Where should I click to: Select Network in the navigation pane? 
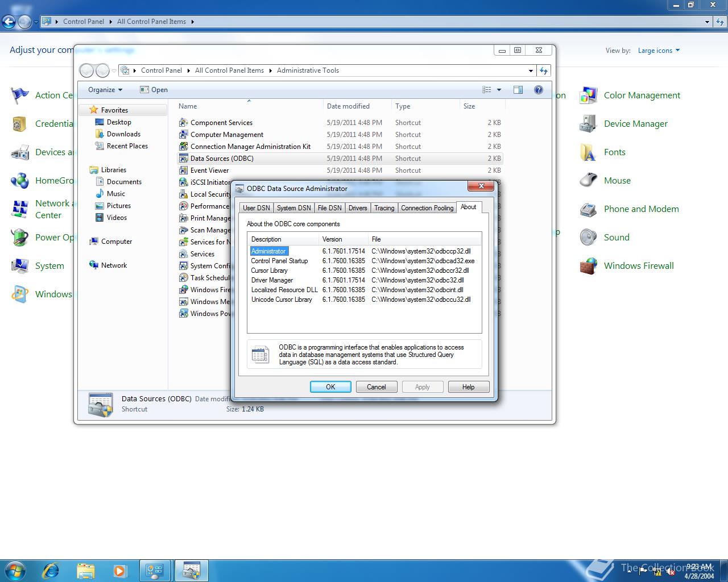tap(114, 265)
